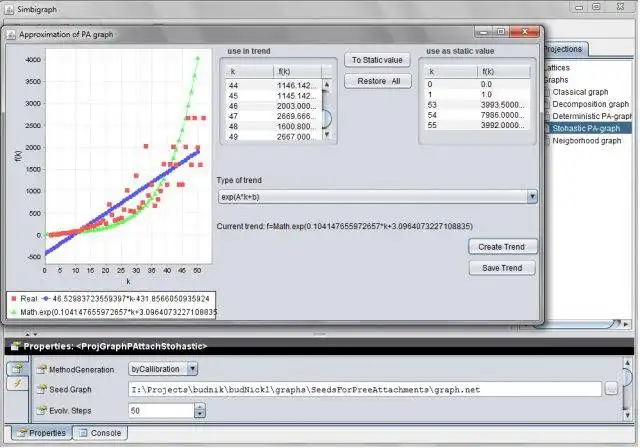Click the Console tab icon
This screenshot has height=448, width=640.
[x=82, y=432]
